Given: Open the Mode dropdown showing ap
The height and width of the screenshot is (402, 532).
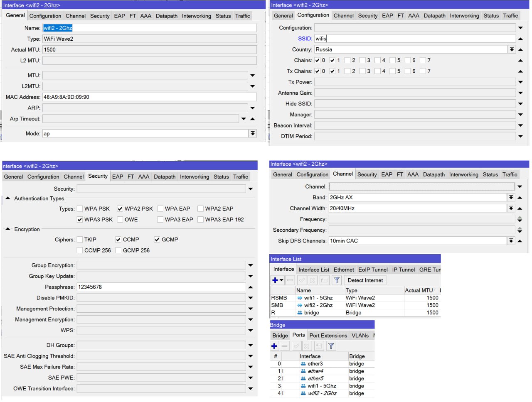Looking at the screenshot, I should pos(252,133).
